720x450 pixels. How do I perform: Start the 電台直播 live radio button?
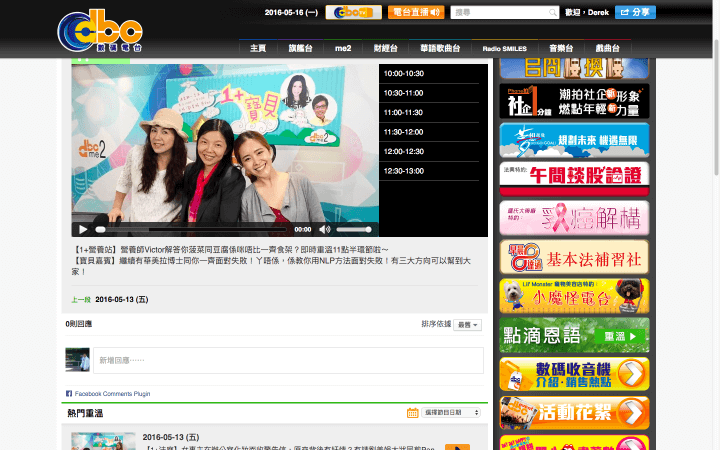[416, 12]
